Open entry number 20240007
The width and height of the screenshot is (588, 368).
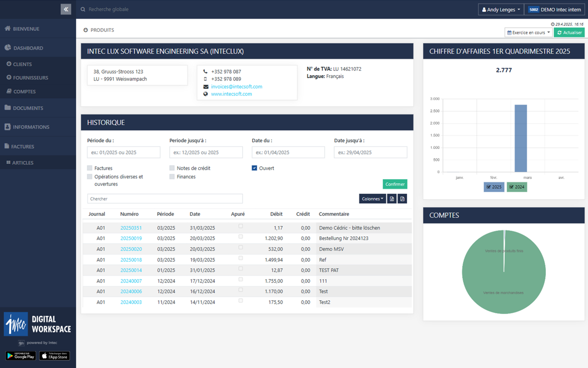(131, 281)
